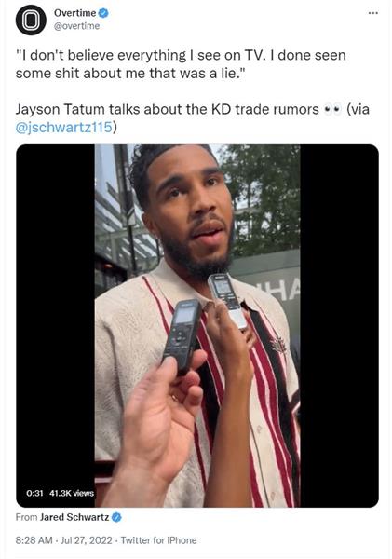Image resolution: width=392 pixels, height=559 pixels.
Task: Click the Overtime display name
Action: (74, 13)
